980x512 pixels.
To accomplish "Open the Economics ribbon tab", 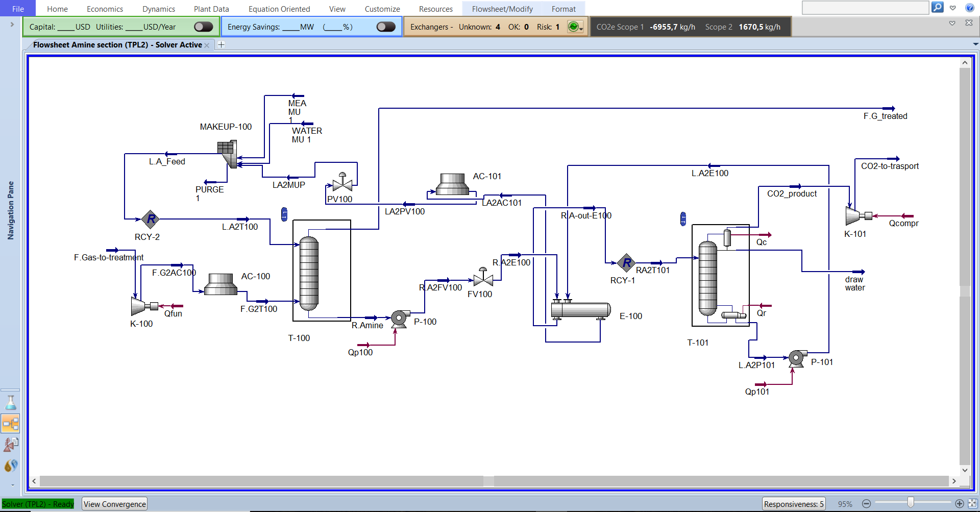I will 105,9.
